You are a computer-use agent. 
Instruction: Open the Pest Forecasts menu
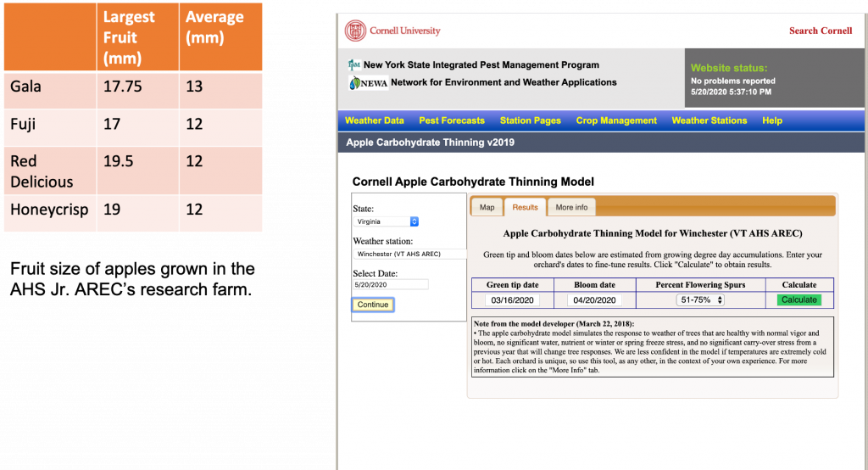(x=452, y=120)
